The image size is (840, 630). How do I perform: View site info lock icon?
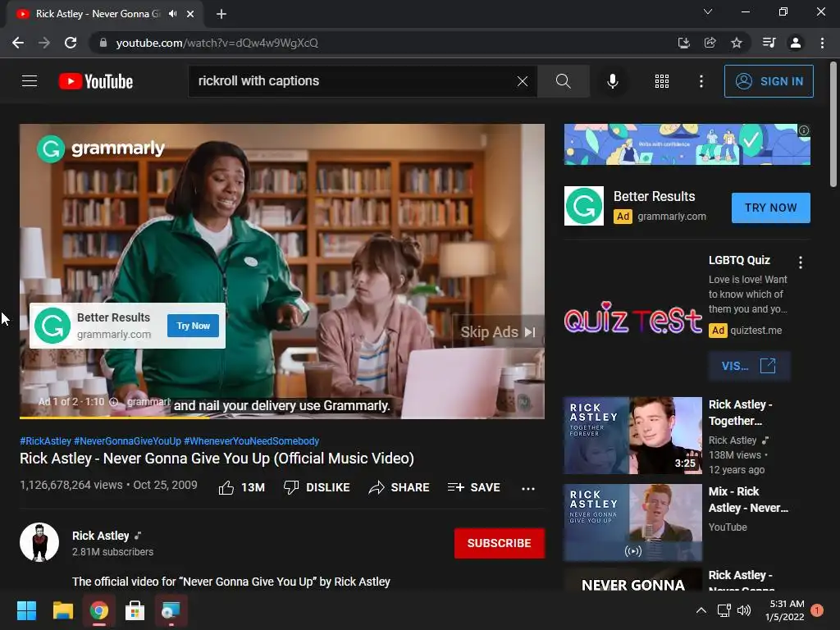[x=103, y=43]
